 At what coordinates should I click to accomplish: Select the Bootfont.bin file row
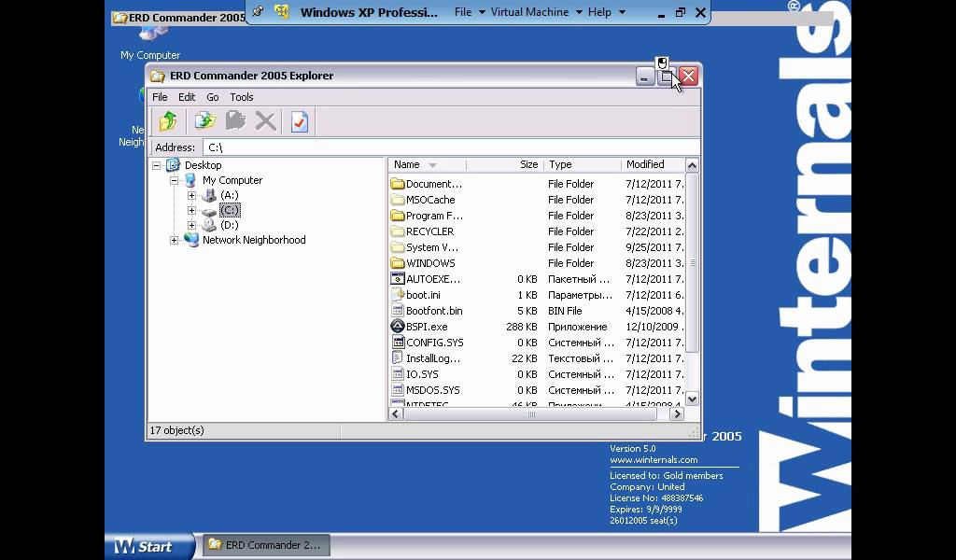(x=537, y=311)
